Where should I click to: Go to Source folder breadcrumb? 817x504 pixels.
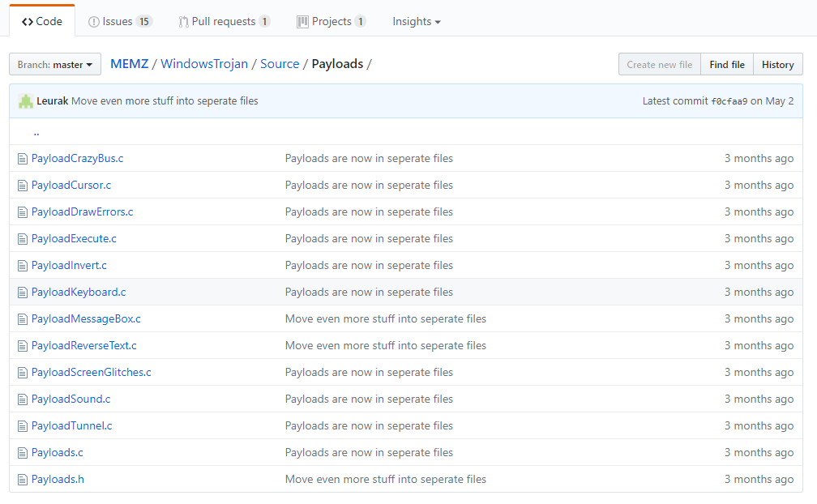click(280, 64)
